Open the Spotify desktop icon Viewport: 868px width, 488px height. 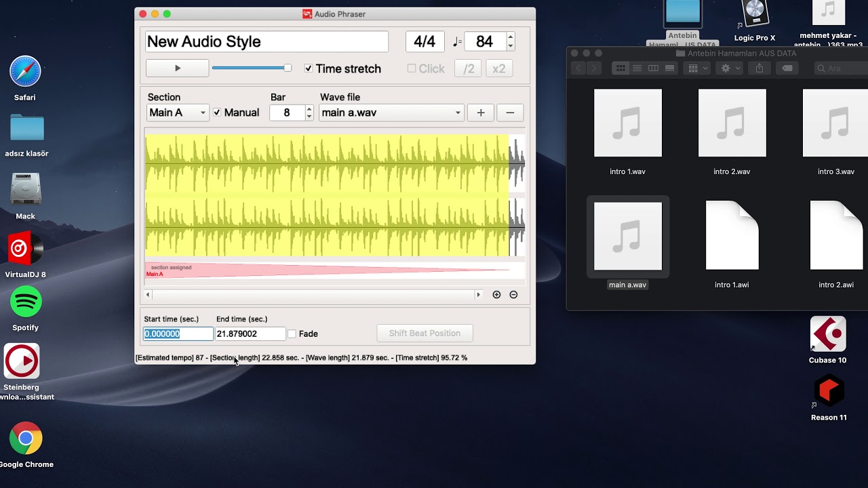click(x=26, y=302)
